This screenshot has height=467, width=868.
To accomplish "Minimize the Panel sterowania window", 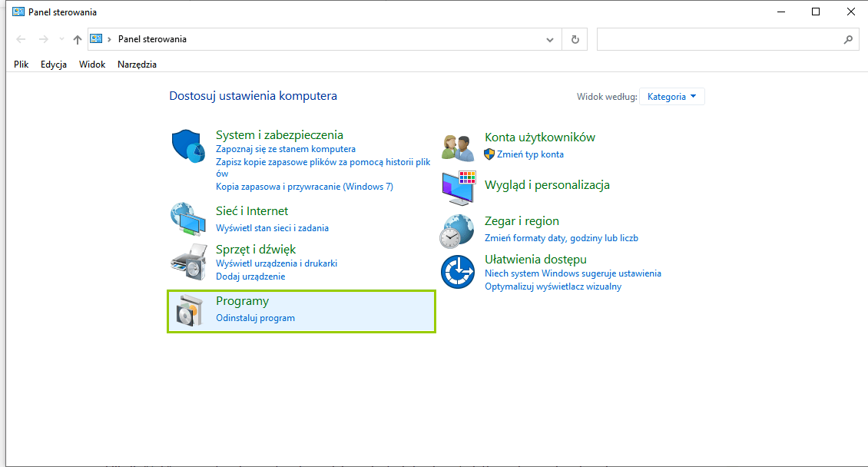I will [781, 12].
